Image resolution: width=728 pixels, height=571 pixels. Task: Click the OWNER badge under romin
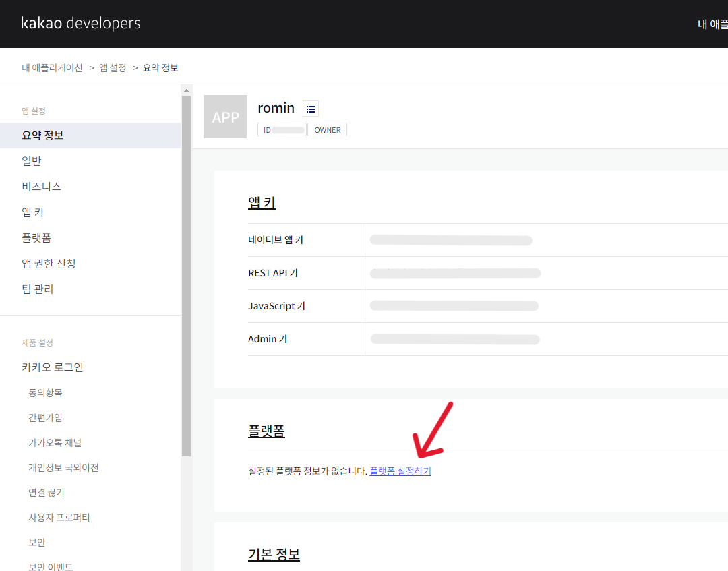(328, 130)
